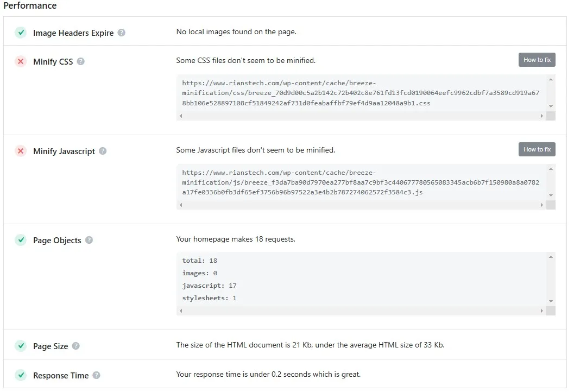Click How to fix for Minify Javascript
This screenshot has width=574, height=392.
tap(537, 149)
